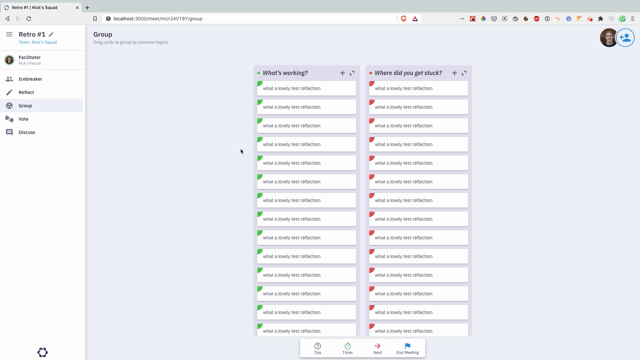Viewport: 640px width, 360px height.
Task: Open the browser menu at the toolbar's end
Action: [633, 19]
